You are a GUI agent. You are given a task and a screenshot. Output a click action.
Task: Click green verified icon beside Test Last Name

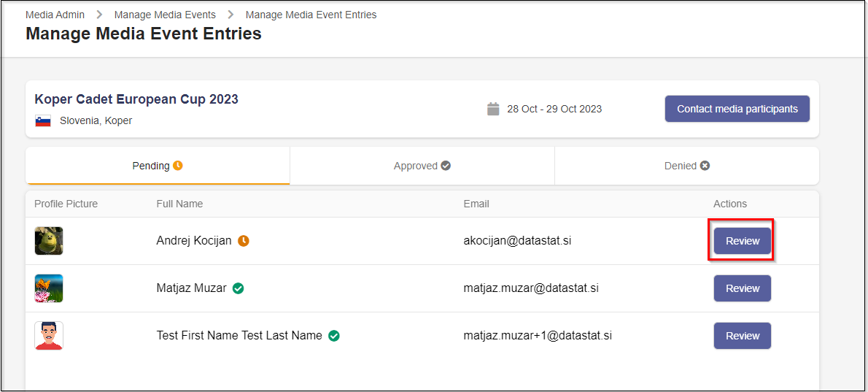click(334, 336)
